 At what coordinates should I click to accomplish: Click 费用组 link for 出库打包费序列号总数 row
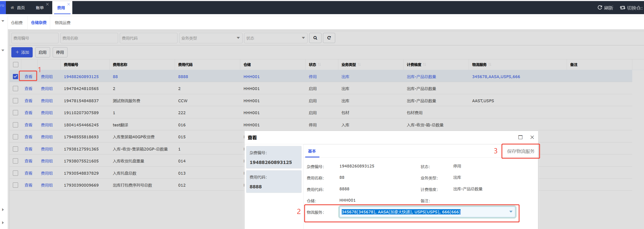47,185
